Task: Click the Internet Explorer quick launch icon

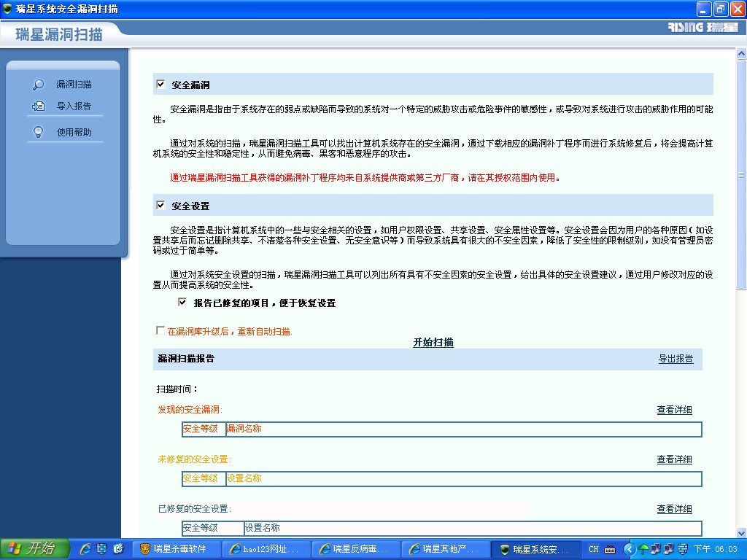Action: (x=85, y=549)
